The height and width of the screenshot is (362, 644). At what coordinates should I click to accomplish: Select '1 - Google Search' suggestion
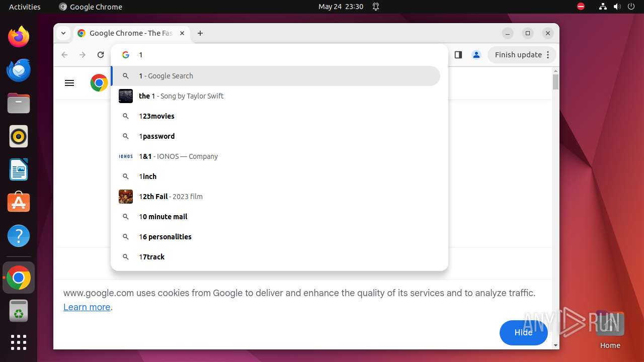276,76
